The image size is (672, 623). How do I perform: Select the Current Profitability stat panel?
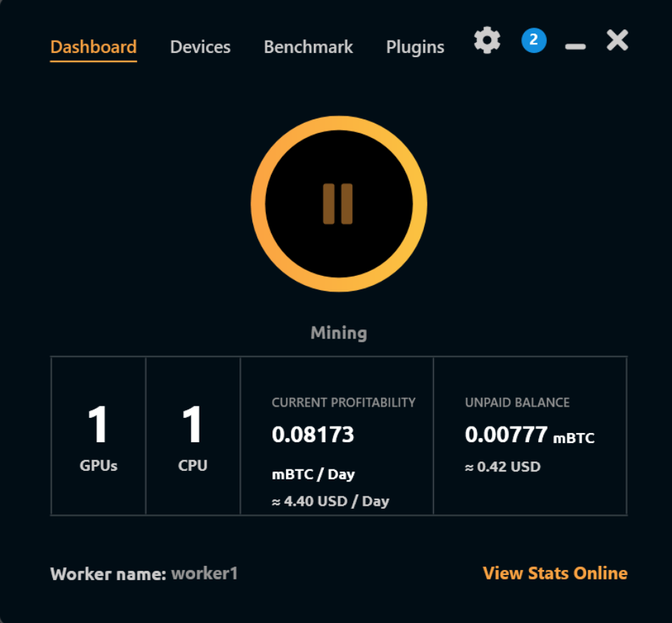click(x=336, y=434)
